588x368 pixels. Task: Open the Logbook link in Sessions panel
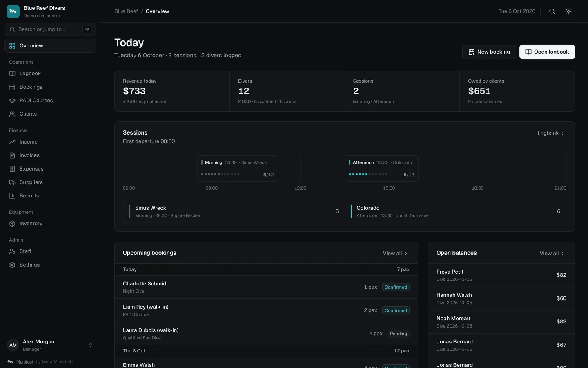551,133
